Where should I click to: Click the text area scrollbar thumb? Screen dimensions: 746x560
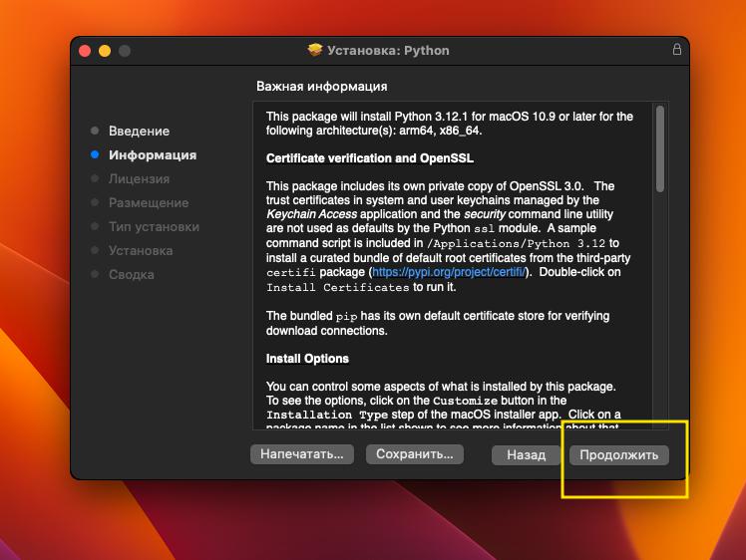(x=659, y=148)
